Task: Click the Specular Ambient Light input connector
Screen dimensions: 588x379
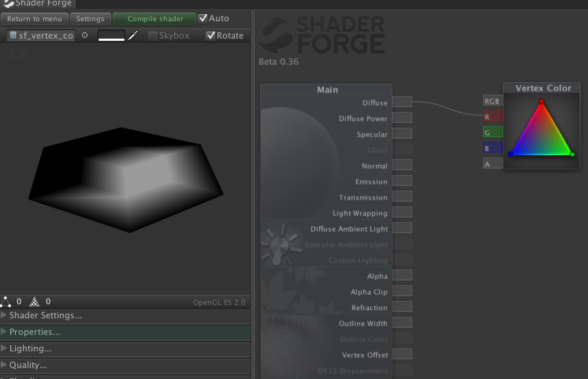Action: pos(402,244)
